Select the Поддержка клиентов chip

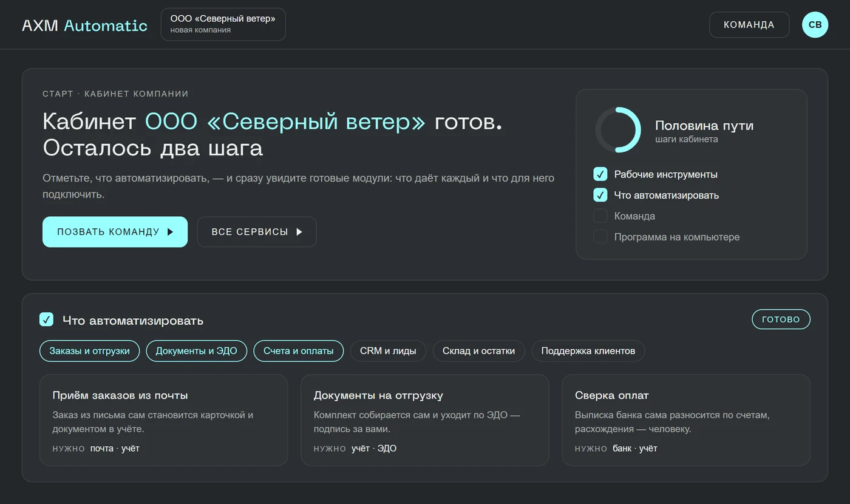pyautogui.click(x=588, y=351)
